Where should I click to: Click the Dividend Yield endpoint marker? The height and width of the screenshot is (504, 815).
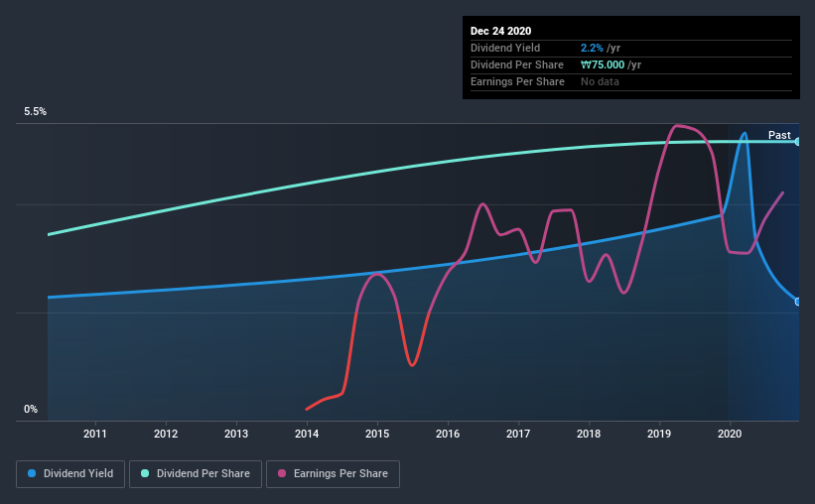[797, 302]
